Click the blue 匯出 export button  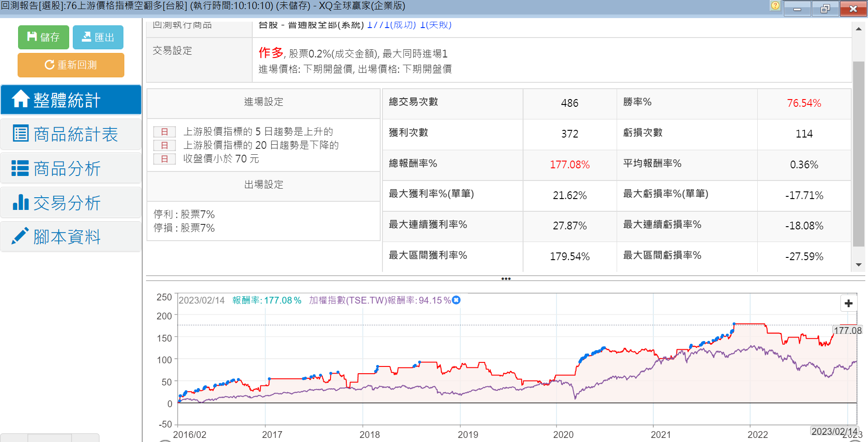tap(98, 37)
